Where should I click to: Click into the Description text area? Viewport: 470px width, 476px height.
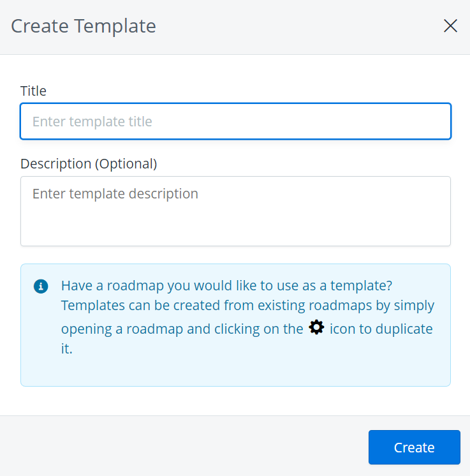coord(235,211)
